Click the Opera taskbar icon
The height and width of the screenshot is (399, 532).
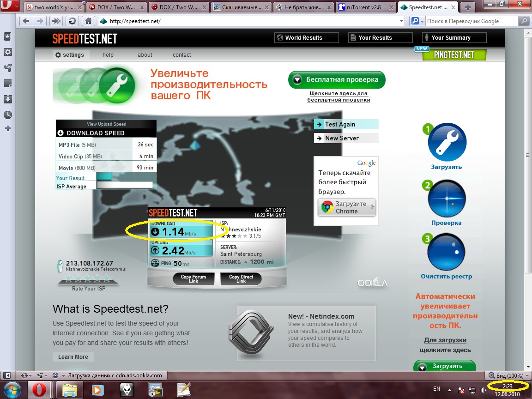coord(39,390)
